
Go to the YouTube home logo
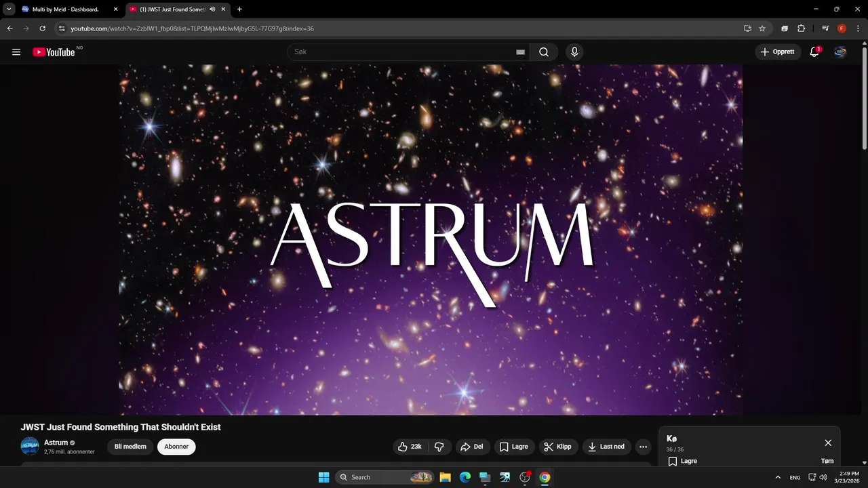click(54, 52)
